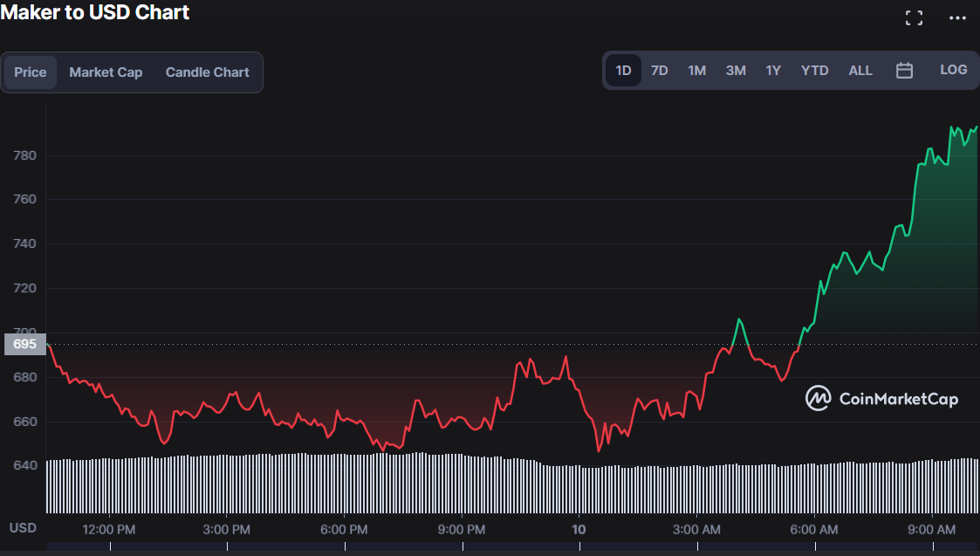Select the 1Y time range
The image size is (980, 556).
773,71
